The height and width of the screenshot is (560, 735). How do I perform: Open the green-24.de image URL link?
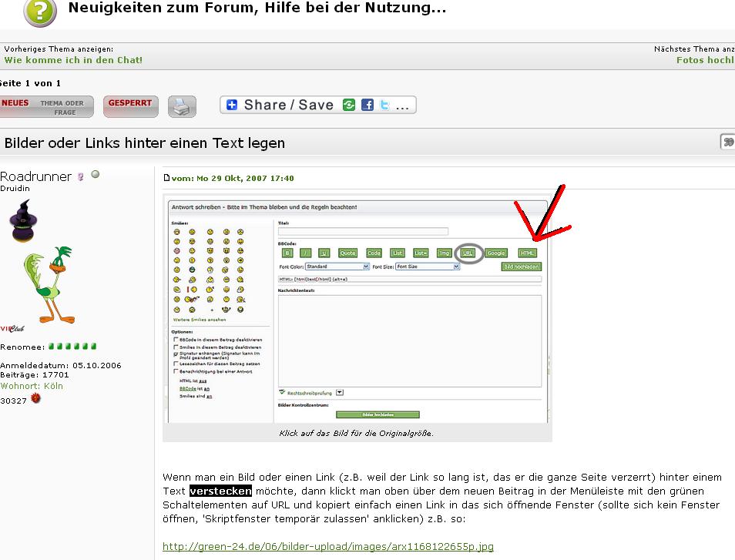(327, 547)
